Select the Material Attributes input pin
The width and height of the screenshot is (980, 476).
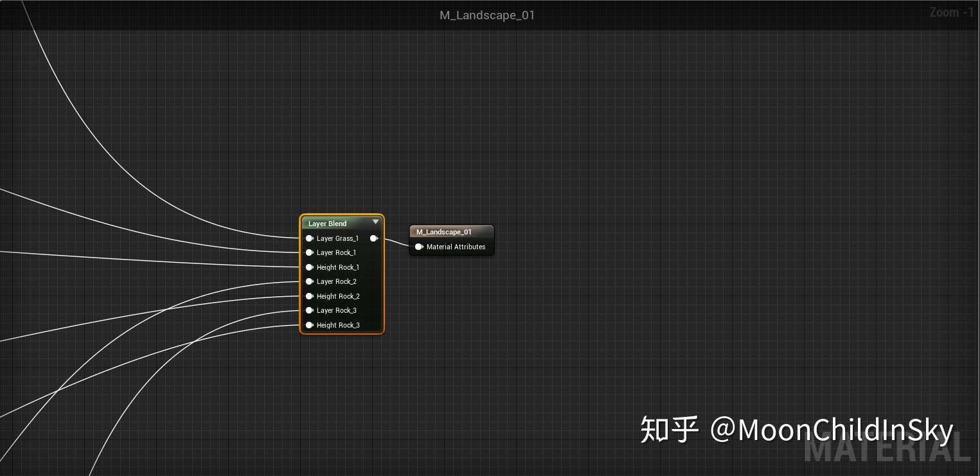click(x=419, y=247)
